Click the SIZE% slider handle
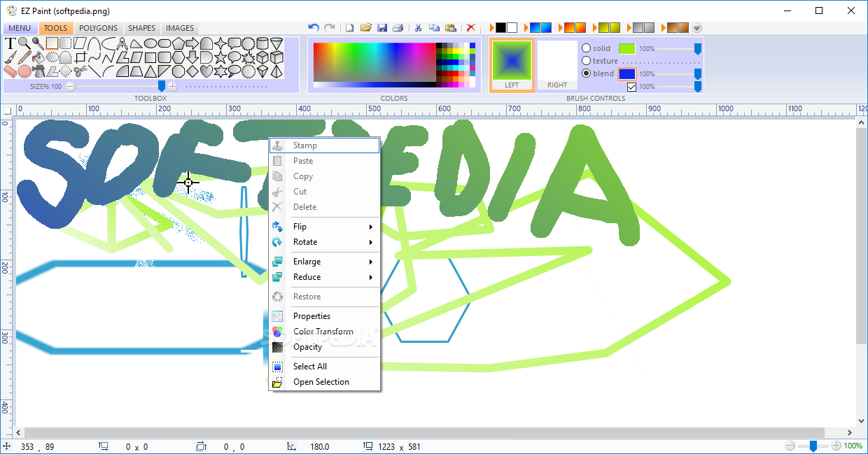The height and width of the screenshot is (454, 868). pyautogui.click(x=162, y=85)
